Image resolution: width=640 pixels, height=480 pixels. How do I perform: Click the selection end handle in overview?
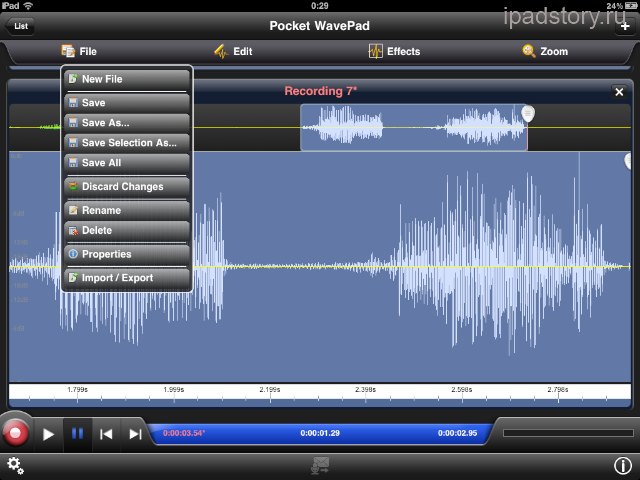click(528, 113)
